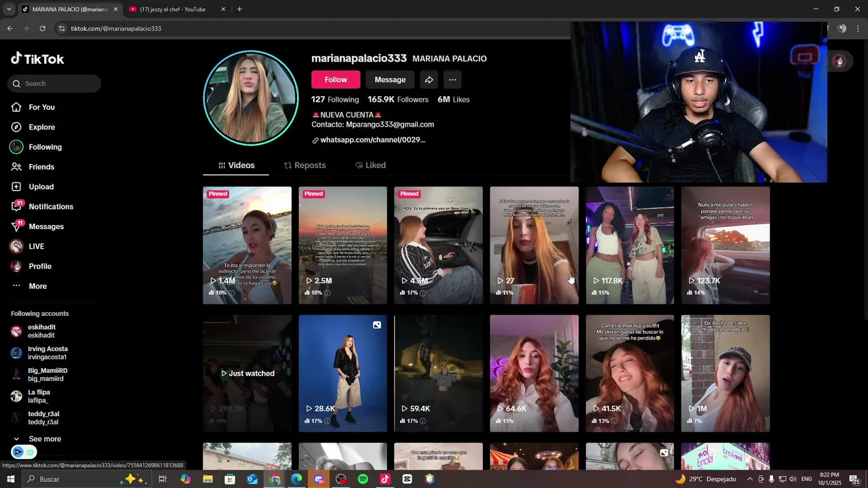Open the video with 117.8K views
Viewport: 868px width, 488px height.
click(x=629, y=245)
